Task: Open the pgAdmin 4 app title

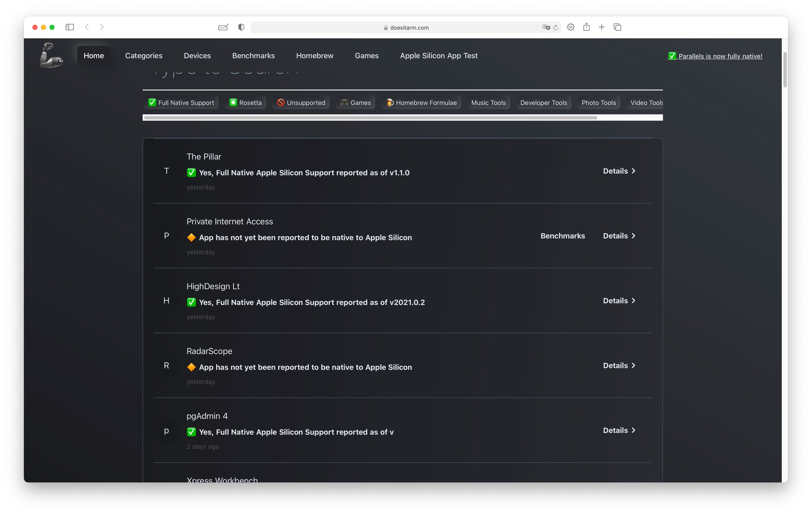Action: coord(207,416)
